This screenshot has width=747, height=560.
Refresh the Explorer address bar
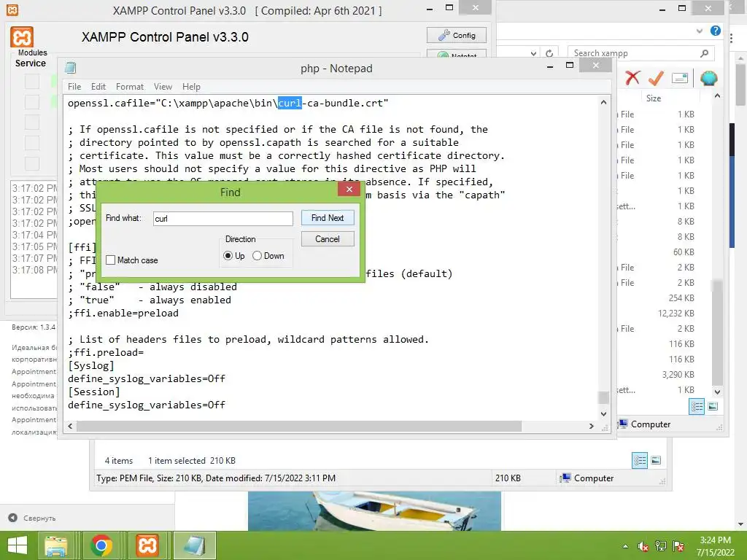click(x=549, y=53)
